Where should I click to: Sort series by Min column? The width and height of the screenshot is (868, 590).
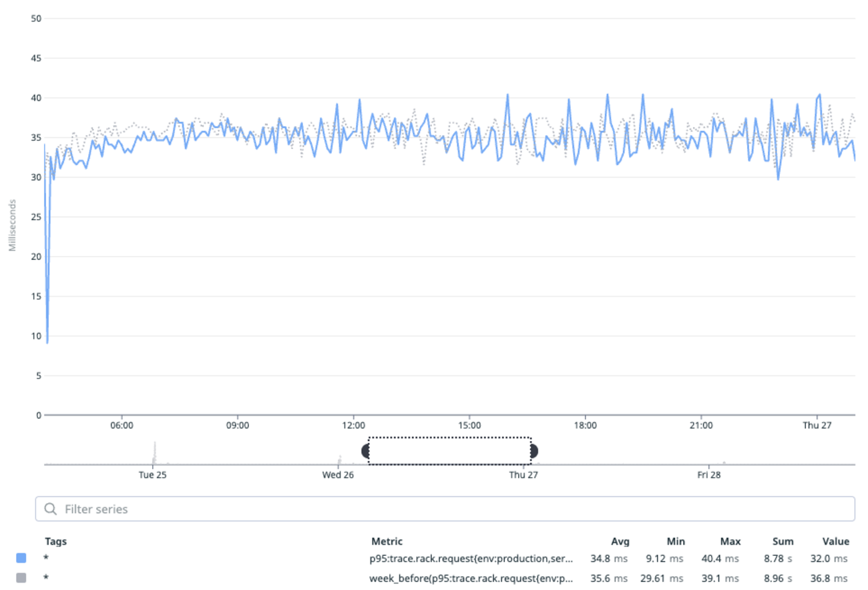676,541
